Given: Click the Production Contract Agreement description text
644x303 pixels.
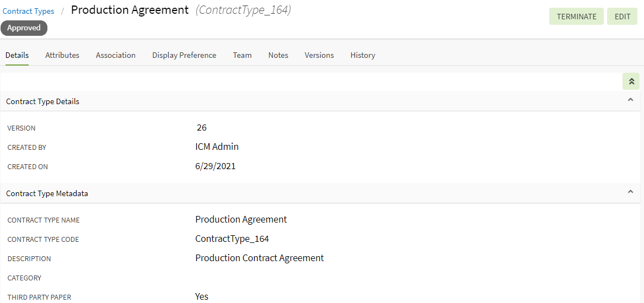Looking at the screenshot, I should pyautogui.click(x=259, y=258).
